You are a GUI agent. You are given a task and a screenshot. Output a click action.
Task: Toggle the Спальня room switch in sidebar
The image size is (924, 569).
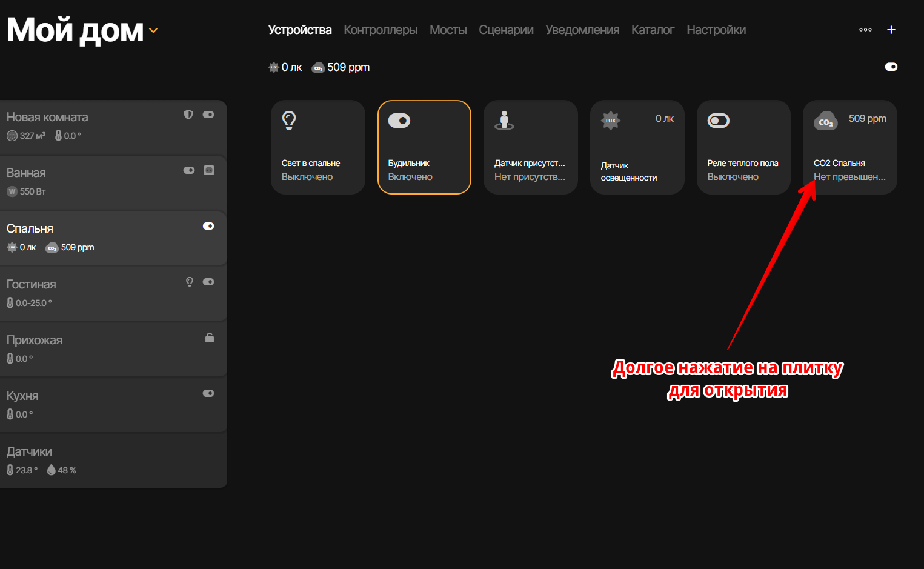pyautogui.click(x=208, y=226)
